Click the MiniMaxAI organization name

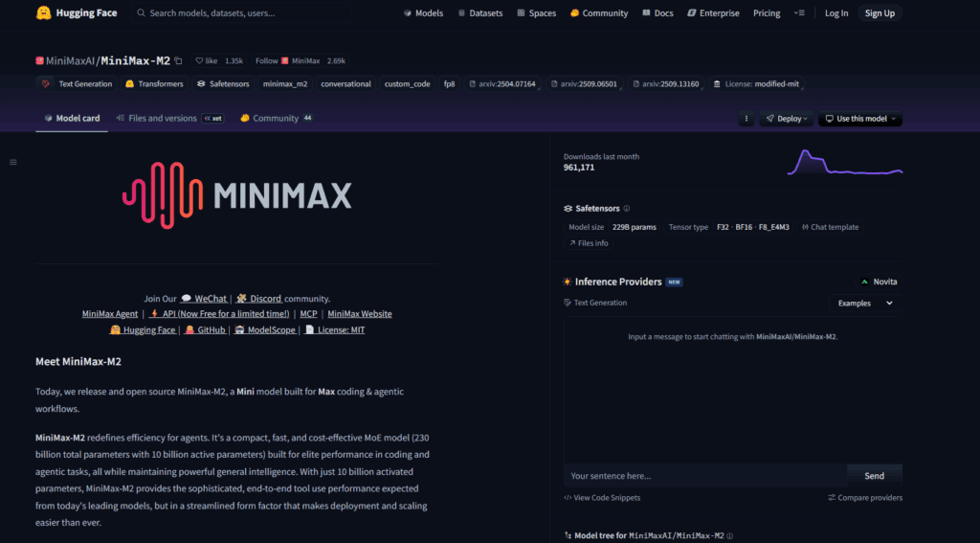pos(70,60)
